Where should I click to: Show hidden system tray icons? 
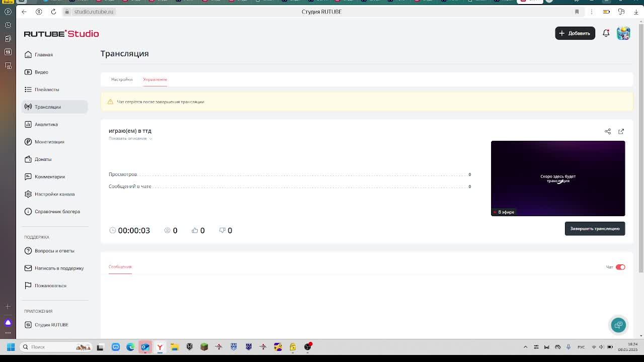click(x=525, y=347)
